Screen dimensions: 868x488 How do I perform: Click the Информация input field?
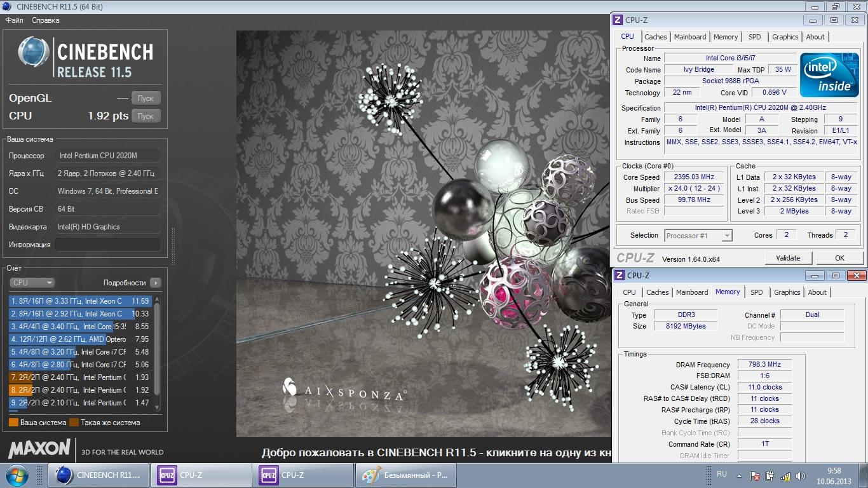[x=107, y=245]
